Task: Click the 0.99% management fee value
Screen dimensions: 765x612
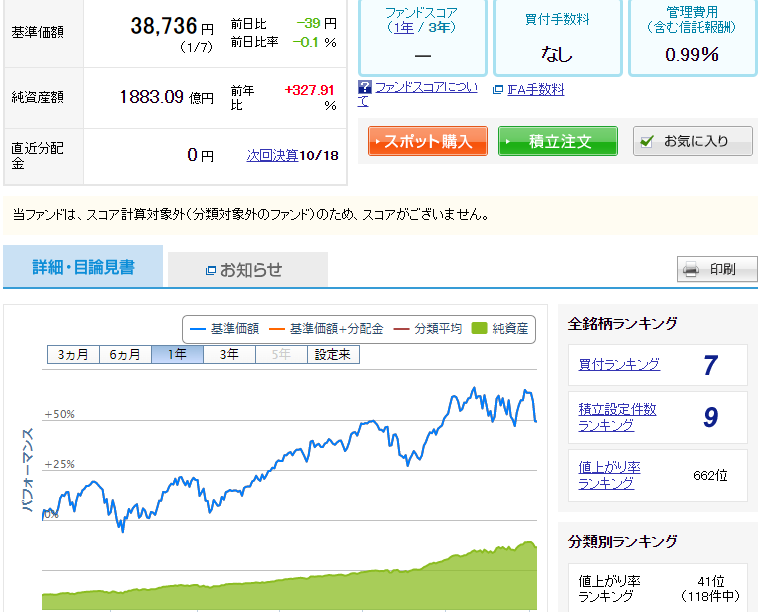Action: click(692, 55)
